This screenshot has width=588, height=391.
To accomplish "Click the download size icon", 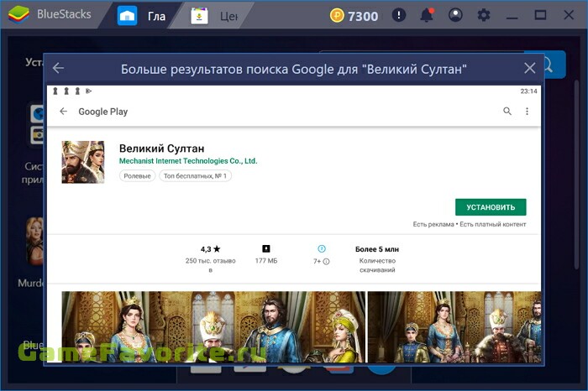I will tap(266, 248).
